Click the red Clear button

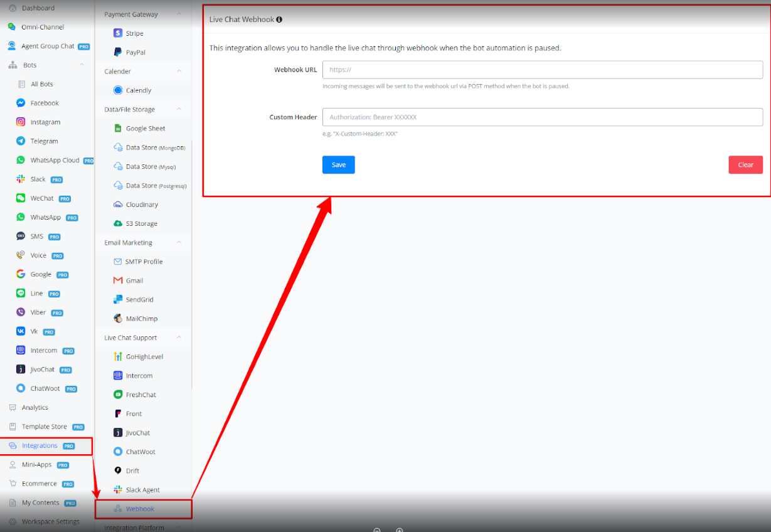(745, 165)
